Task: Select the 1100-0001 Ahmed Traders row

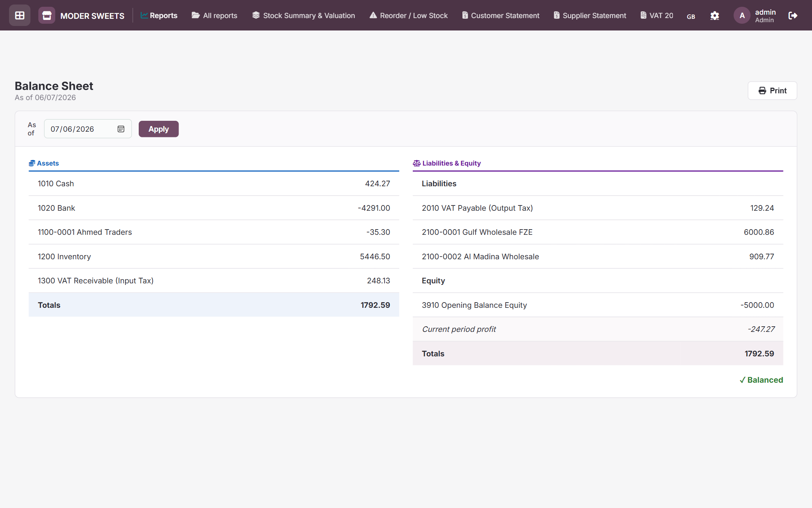Action: [x=214, y=232]
